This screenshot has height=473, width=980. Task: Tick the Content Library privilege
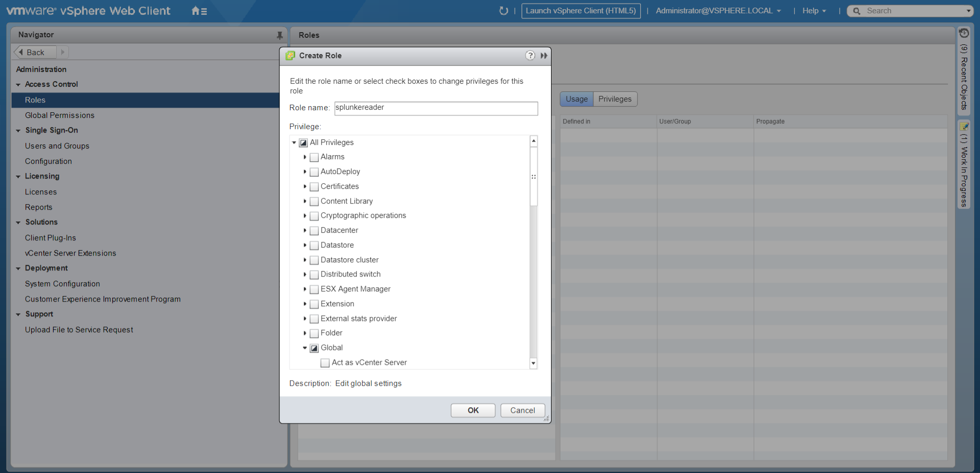(314, 202)
